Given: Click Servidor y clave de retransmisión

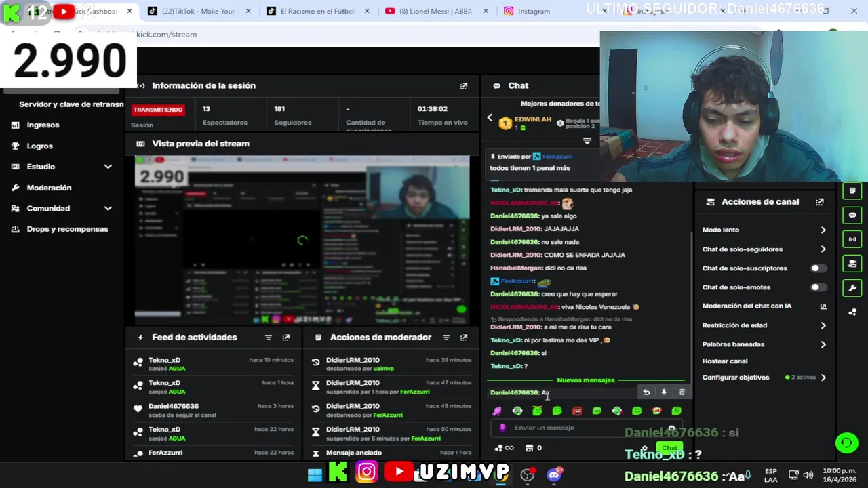Looking at the screenshot, I should (71, 104).
